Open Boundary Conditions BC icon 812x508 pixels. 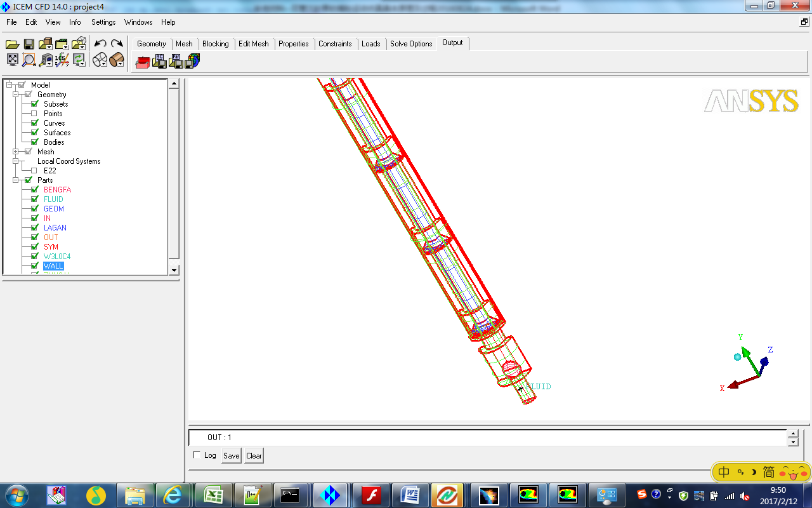pos(159,61)
